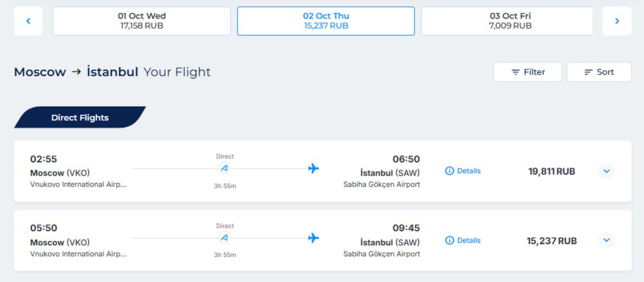Click the airplane icon on 02:55 flight
644x282 pixels.
click(x=313, y=169)
